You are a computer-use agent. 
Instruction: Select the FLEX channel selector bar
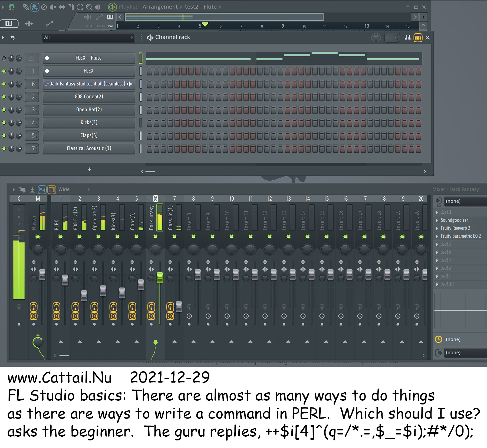141,71
